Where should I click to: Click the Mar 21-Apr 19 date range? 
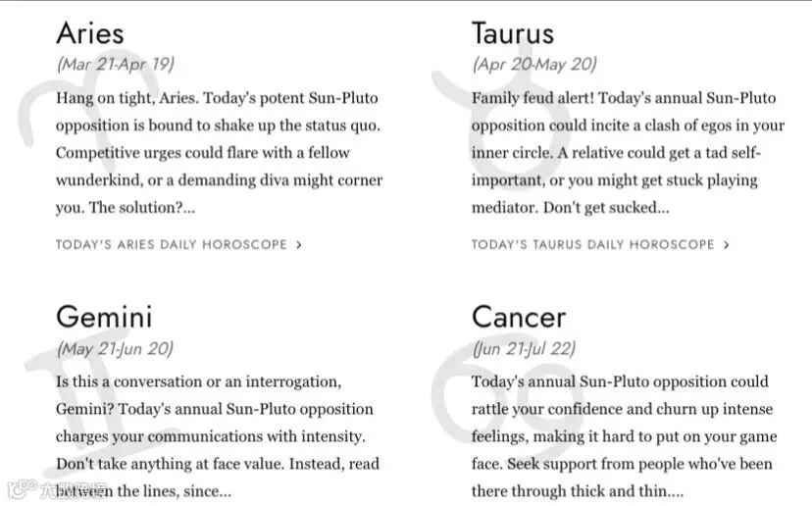coord(116,64)
